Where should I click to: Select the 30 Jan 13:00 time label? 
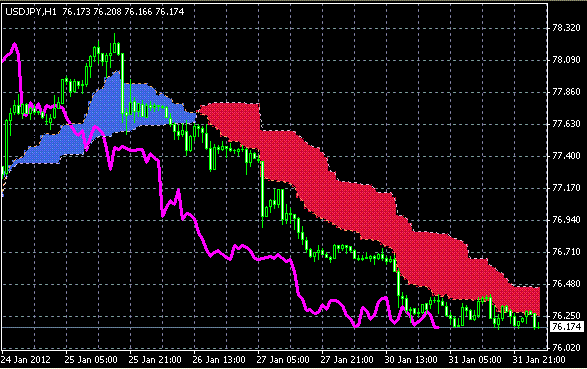click(x=411, y=360)
